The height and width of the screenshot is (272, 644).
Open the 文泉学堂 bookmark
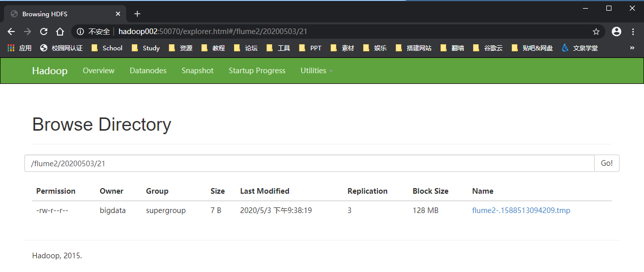pyautogui.click(x=579, y=48)
